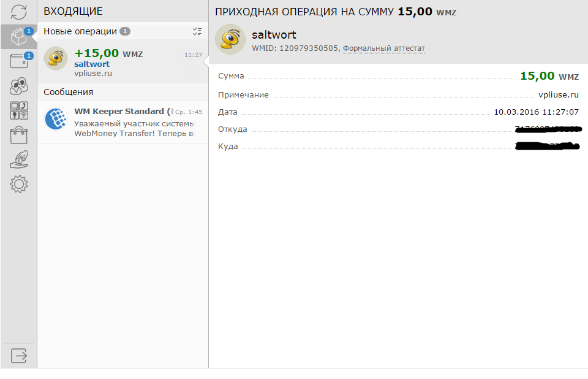Open the wallets icon in sidebar

pos(19,61)
